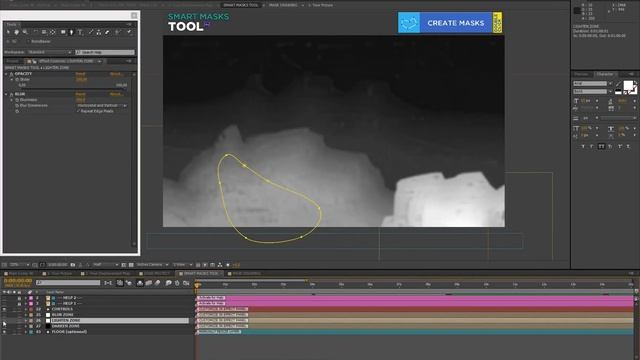The width and height of the screenshot is (640, 360).
Task: Select the Clone Stamp tool
Action: [99, 32]
